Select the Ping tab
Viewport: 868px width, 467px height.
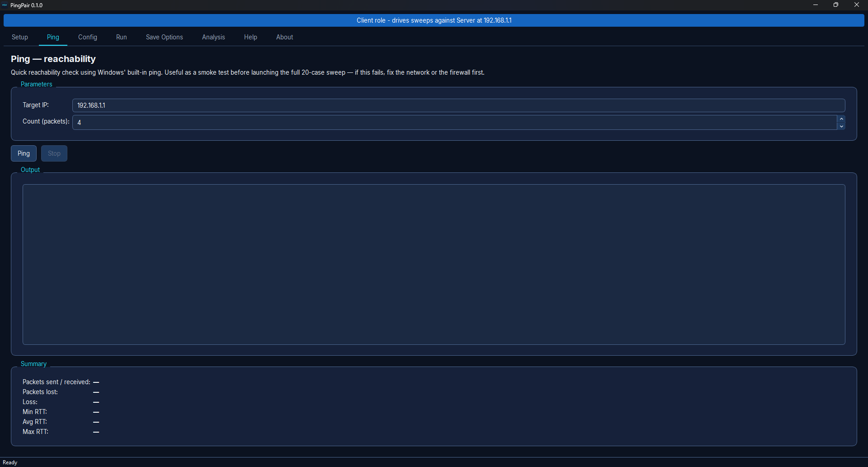pos(53,37)
